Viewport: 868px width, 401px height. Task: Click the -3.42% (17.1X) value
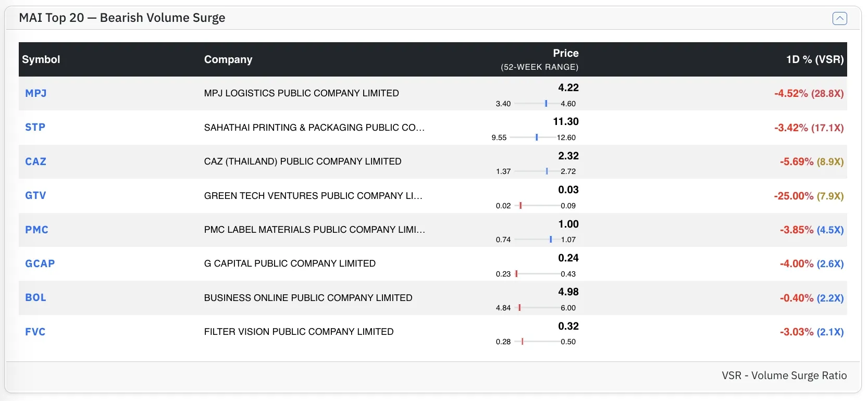click(809, 128)
